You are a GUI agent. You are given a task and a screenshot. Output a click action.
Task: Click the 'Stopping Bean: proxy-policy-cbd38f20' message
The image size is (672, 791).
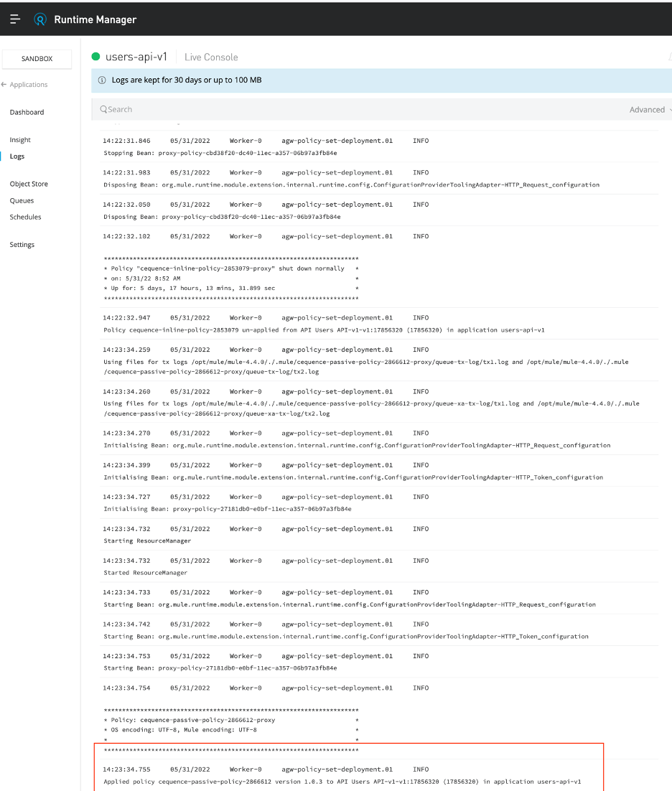220,154
